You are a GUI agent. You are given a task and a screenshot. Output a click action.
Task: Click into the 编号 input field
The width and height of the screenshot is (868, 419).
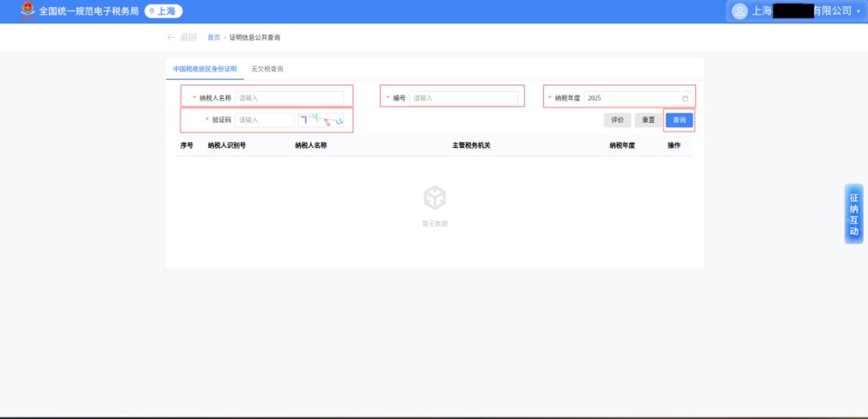(463, 98)
